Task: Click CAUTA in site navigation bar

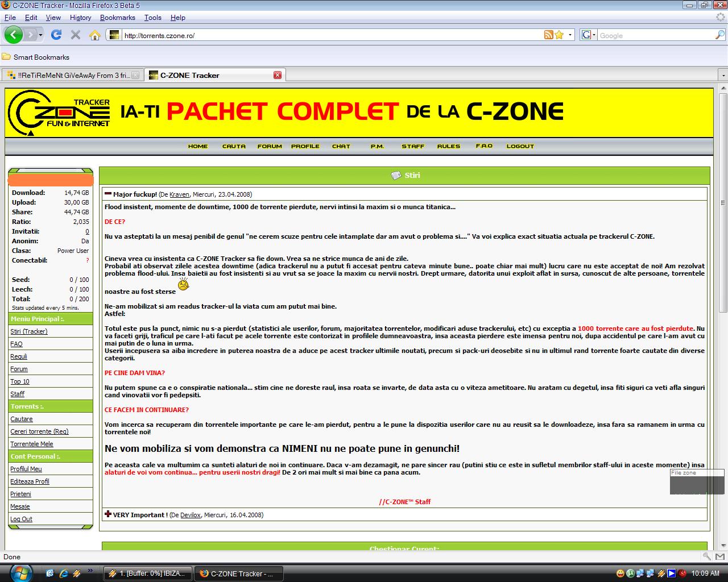Action: click(x=234, y=146)
